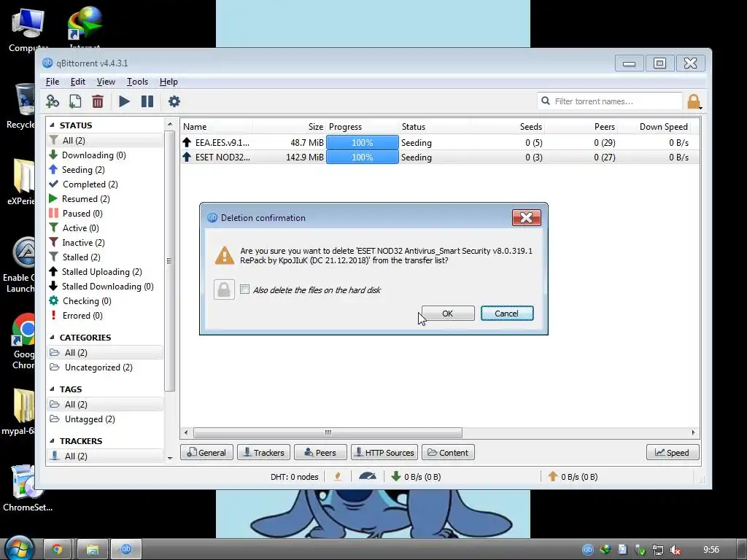This screenshot has height=560, width=747.
Task: Click the Resume play toolbar icon
Action: click(x=124, y=101)
